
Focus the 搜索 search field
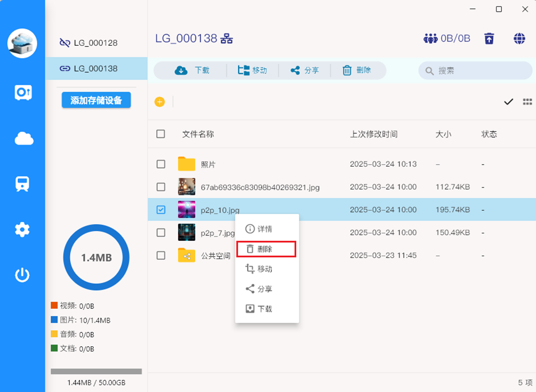click(x=475, y=71)
